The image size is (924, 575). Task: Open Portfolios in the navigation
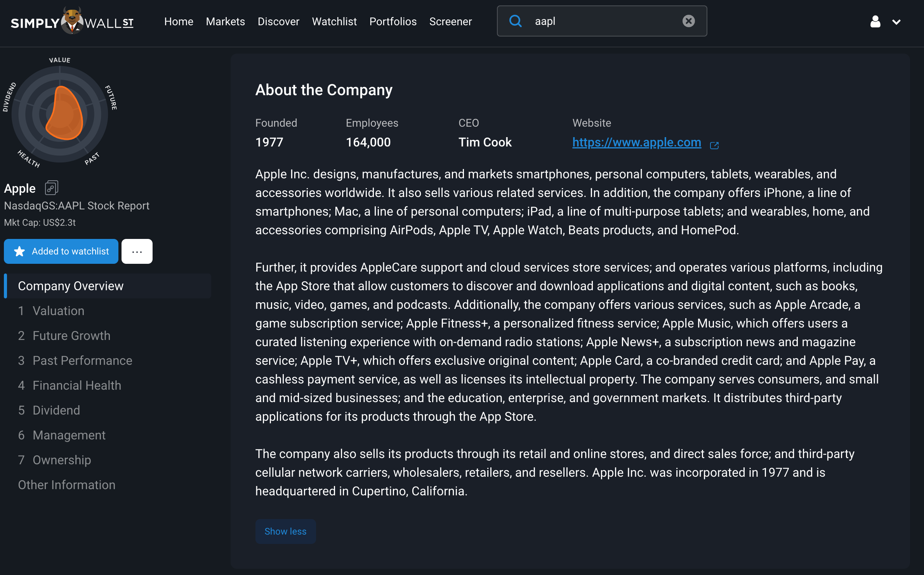click(x=393, y=22)
